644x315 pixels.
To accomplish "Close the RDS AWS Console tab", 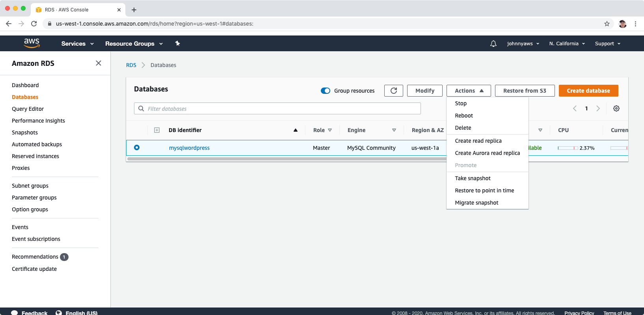I will pyautogui.click(x=119, y=10).
